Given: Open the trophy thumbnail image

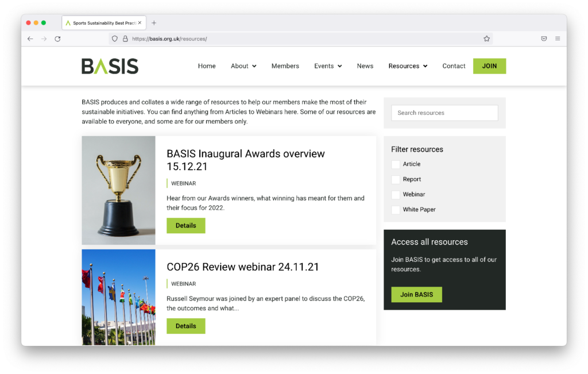Looking at the screenshot, I should pos(118,190).
